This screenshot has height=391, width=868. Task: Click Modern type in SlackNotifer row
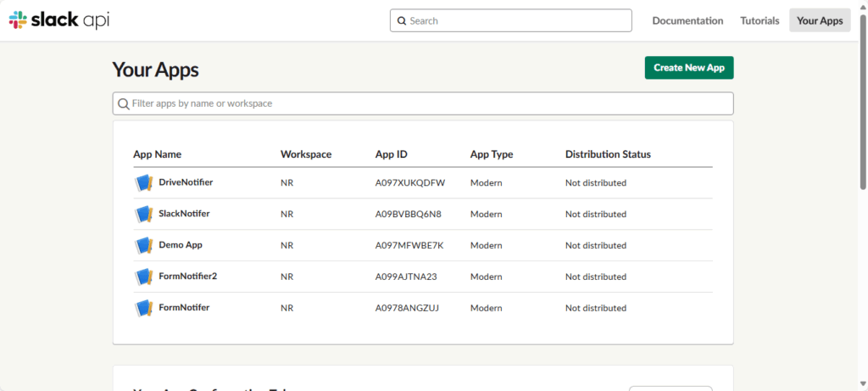pyautogui.click(x=487, y=214)
